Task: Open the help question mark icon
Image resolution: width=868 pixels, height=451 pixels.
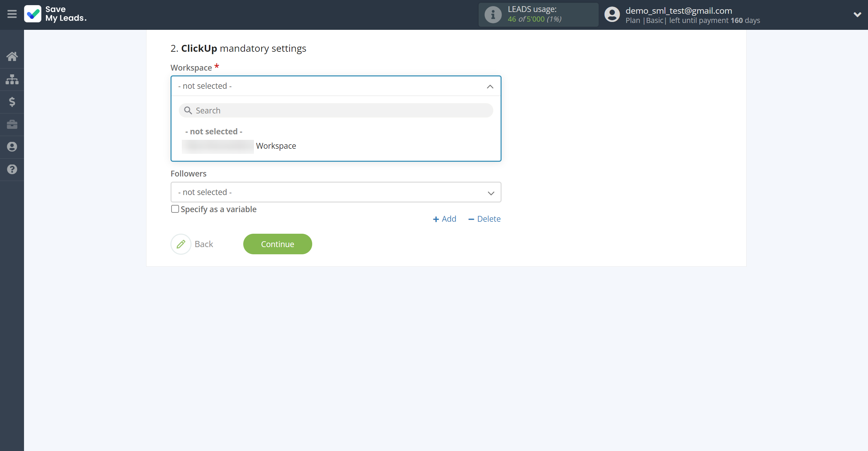Action: click(12, 169)
